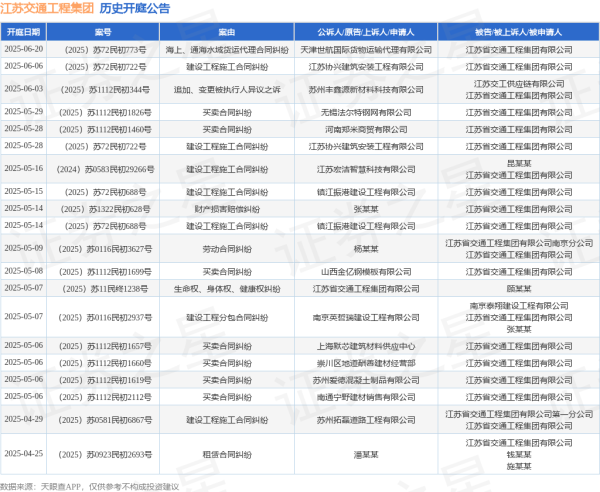Click the date cell 2025-06-03
This screenshot has width=600, height=492.
(24, 89)
